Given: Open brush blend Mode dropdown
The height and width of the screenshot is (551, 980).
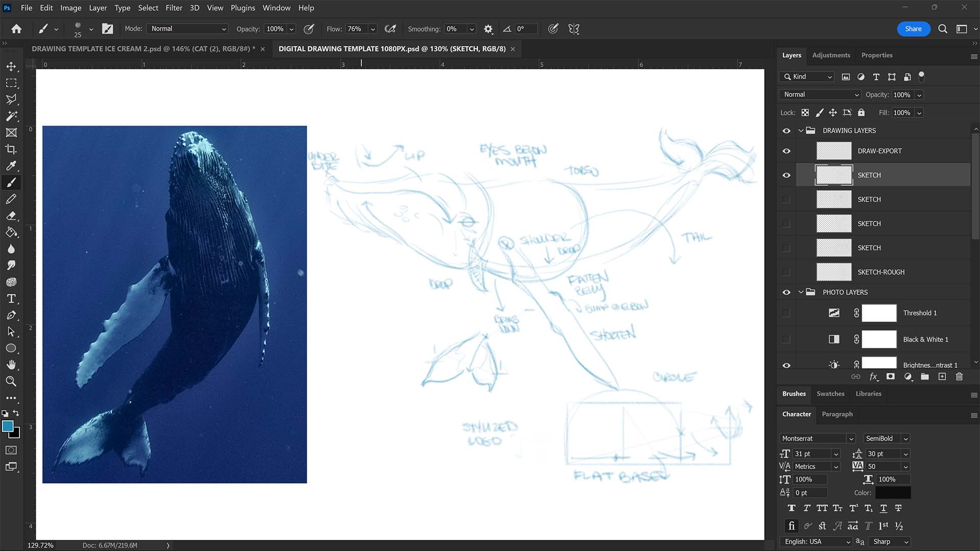Looking at the screenshot, I should 187,29.
